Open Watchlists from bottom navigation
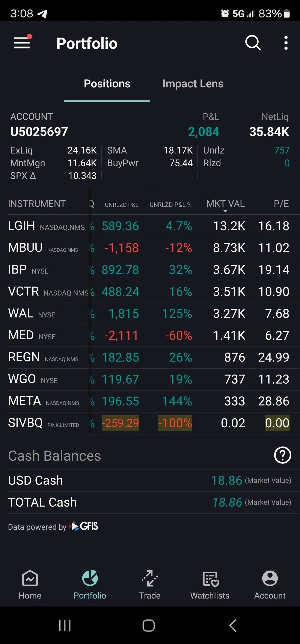This screenshot has height=644, width=300. (210, 585)
